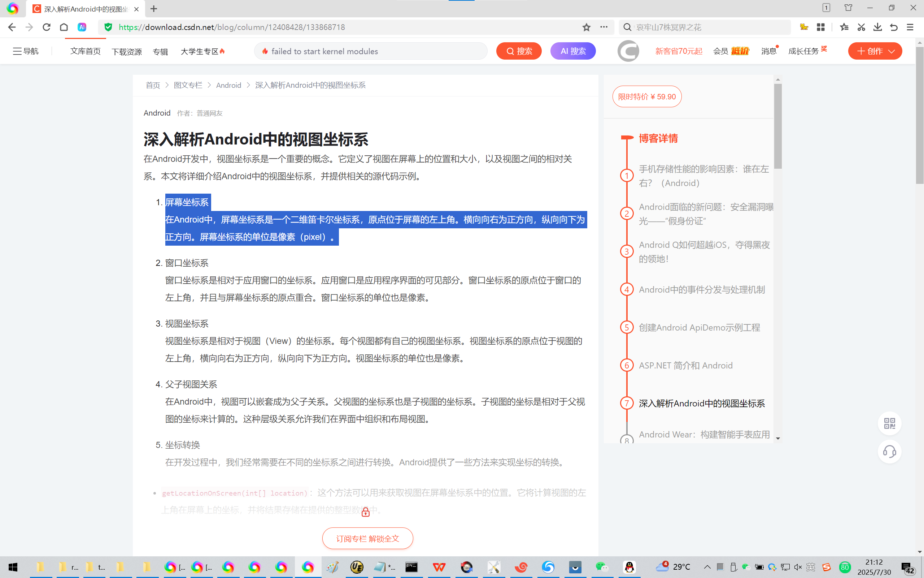The width and height of the screenshot is (924, 578).
Task: Click the 首页 breadcrumb link
Action: pos(153,85)
